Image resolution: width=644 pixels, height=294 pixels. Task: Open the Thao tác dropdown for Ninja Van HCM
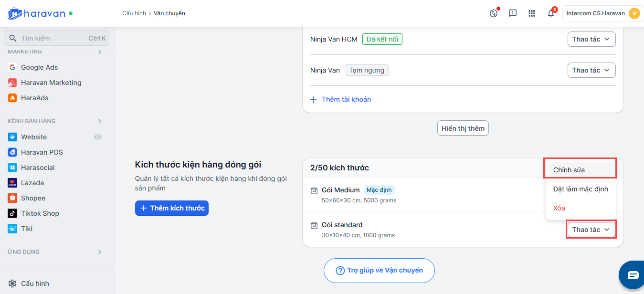point(591,39)
